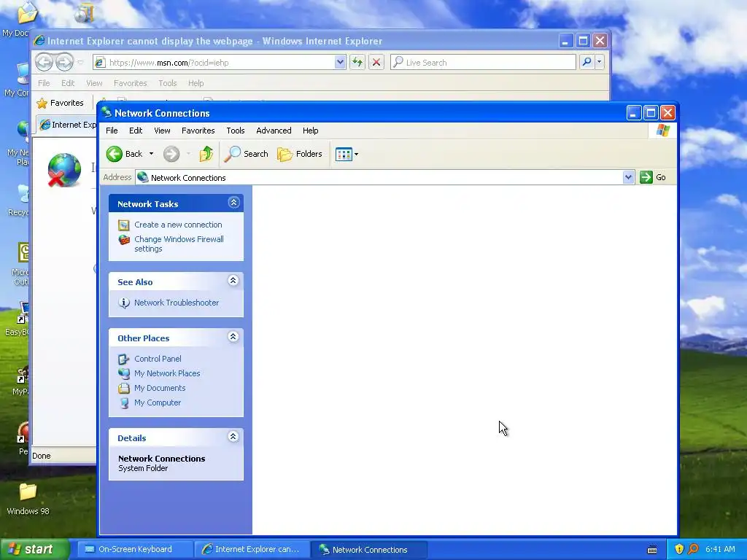Screen dimensions: 747x560
Task: Open the File menu in Network Connections
Action: [112, 131]
